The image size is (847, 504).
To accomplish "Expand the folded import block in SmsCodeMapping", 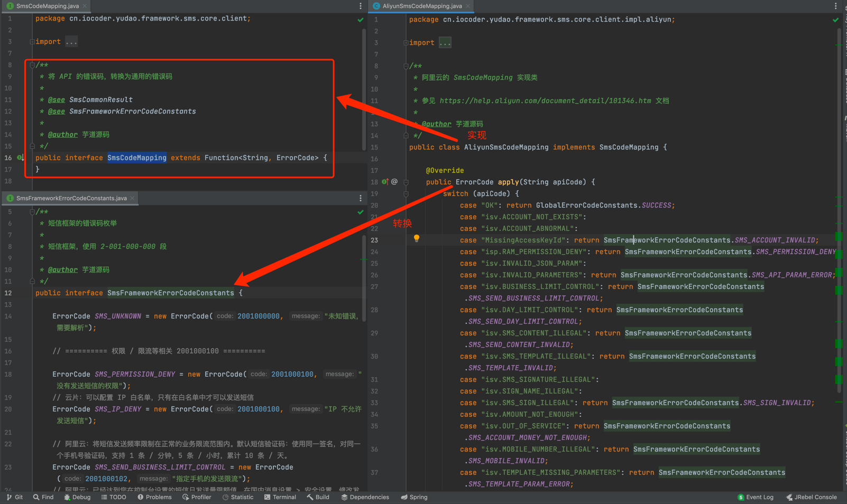I will pos(71,42).
